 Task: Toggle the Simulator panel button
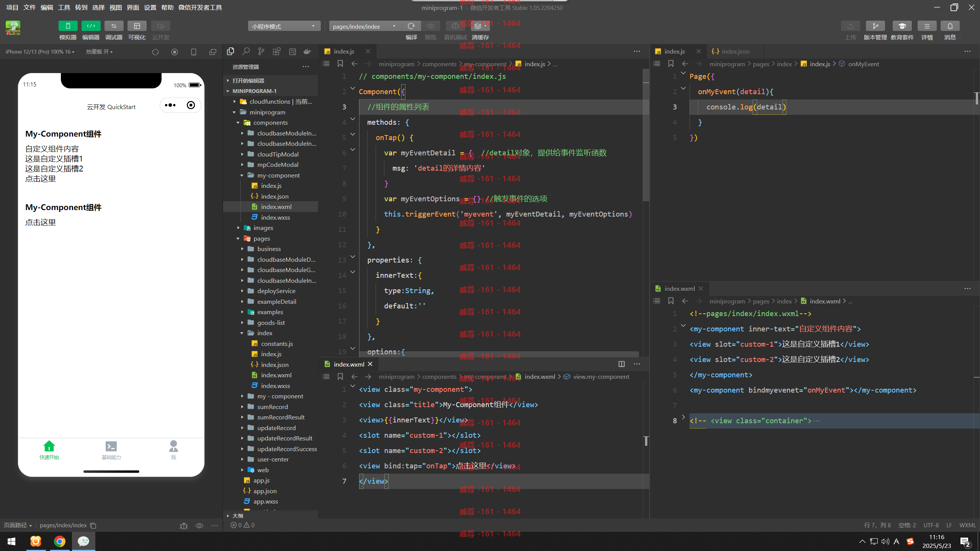68,26
